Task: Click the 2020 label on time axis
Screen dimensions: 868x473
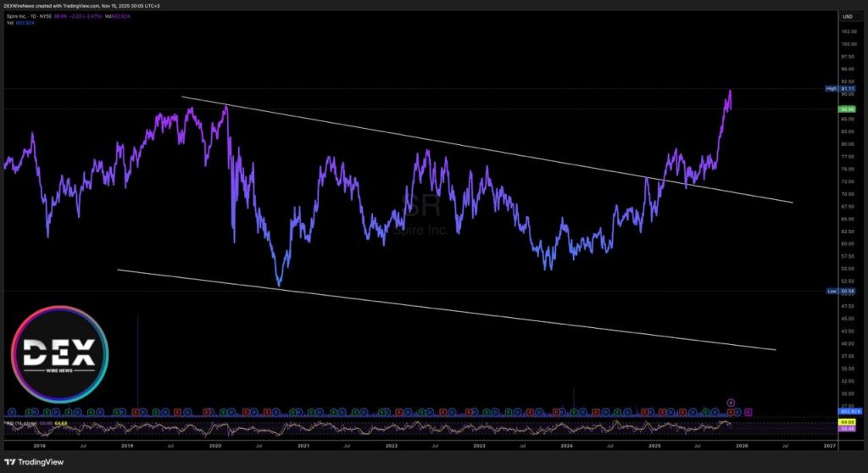Action: pyautogui.click(x=214, y=445)
